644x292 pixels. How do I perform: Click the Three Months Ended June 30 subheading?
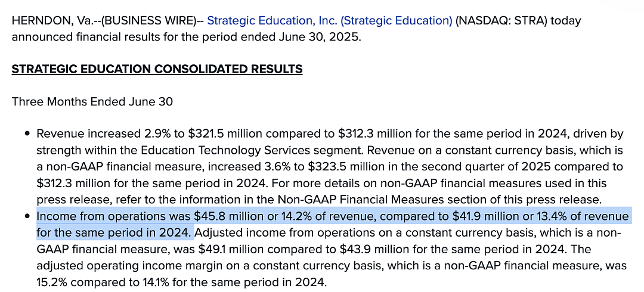pos(92,101)
